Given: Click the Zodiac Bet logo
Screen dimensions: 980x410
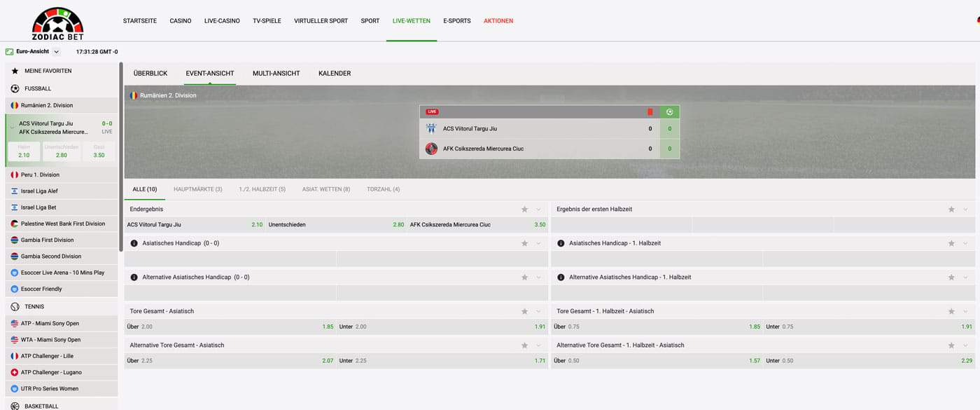Looking at the screenshot, I should [57, 23].
